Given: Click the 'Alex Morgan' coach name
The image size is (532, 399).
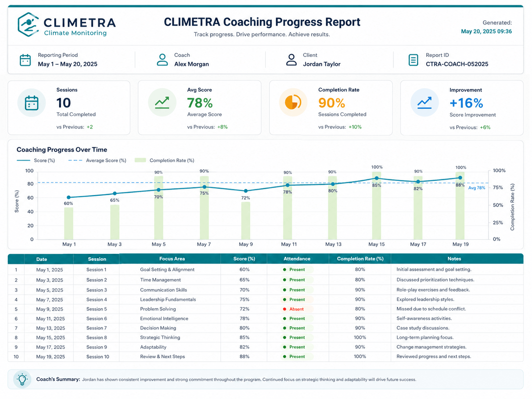Looking at the screenshot, I should point(191,64).
